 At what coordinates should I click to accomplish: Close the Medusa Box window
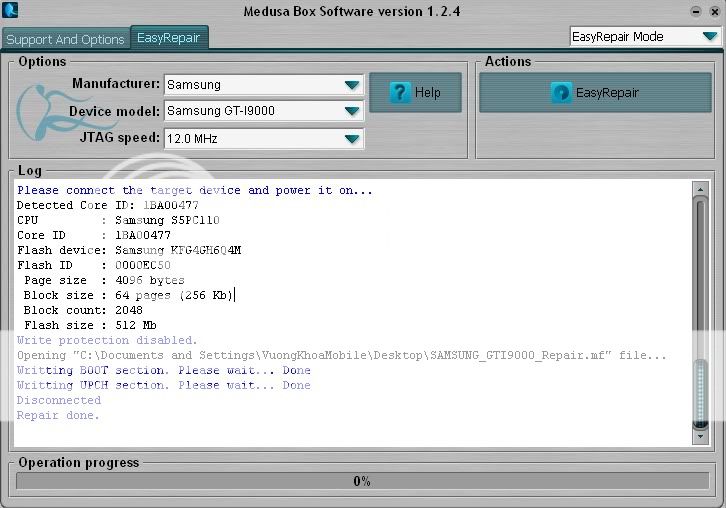pos(714,12)
